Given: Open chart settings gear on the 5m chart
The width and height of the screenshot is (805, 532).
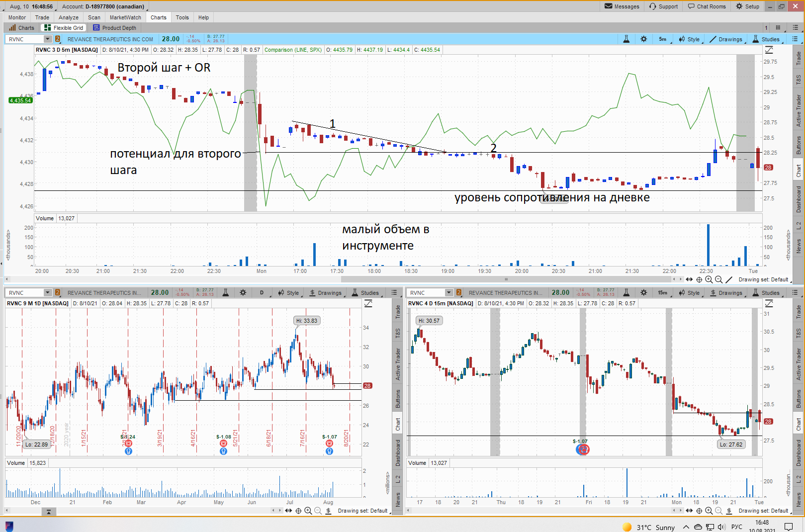Looking at the screenshot, I should point(644,39).
